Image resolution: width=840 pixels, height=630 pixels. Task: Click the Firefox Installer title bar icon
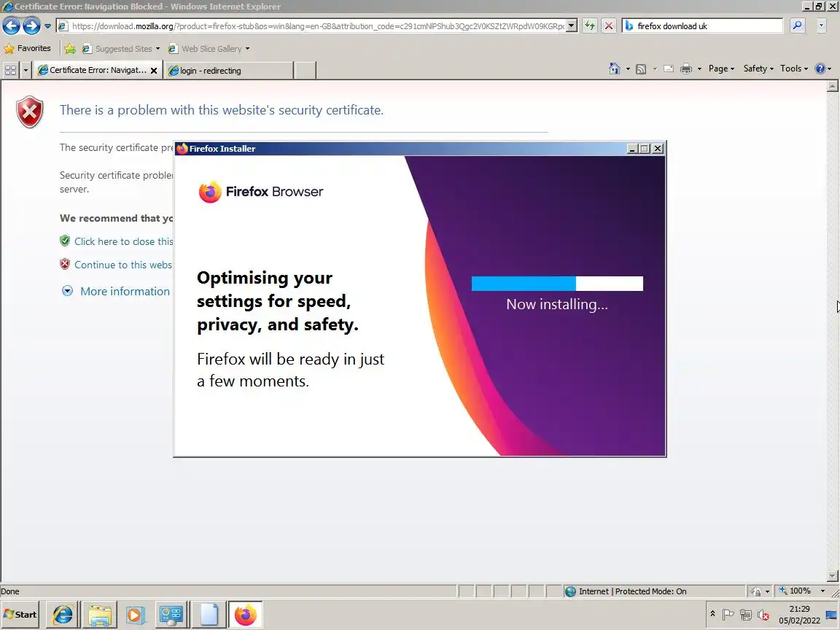[x=182, y=149]
